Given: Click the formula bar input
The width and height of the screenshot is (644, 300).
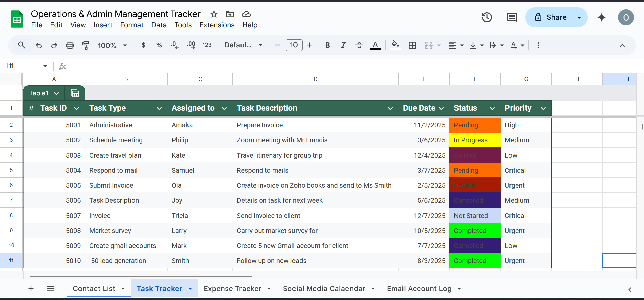Looking at the screenshot, I should pos(352,66).
